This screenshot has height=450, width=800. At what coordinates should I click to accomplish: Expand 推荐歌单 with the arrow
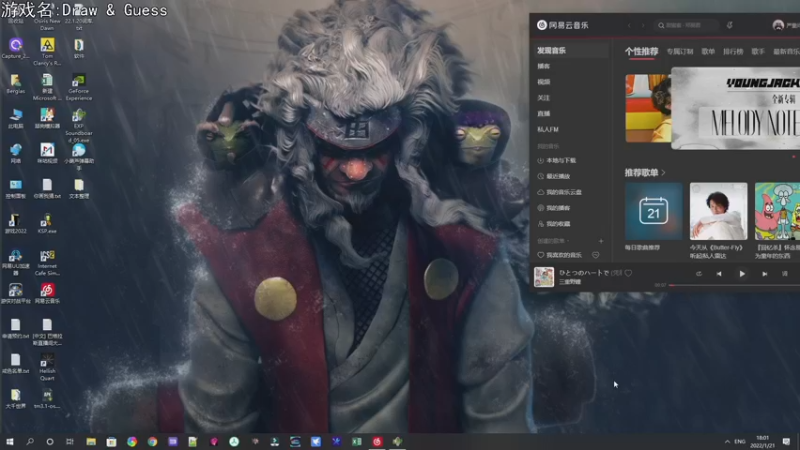coord(663,173)
